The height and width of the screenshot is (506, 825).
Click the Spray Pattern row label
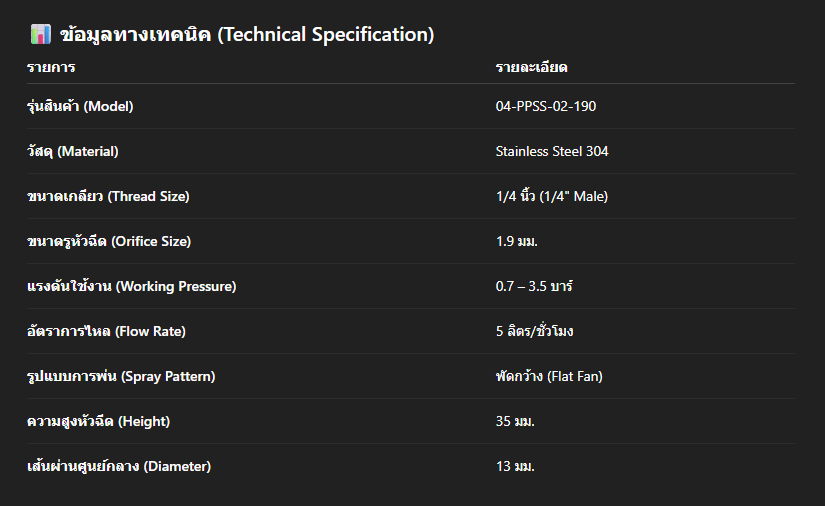coord(121,376)
